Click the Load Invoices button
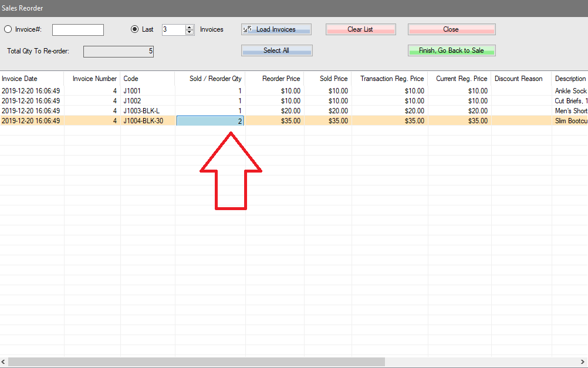Screen dimensions: 588x368 276,29
